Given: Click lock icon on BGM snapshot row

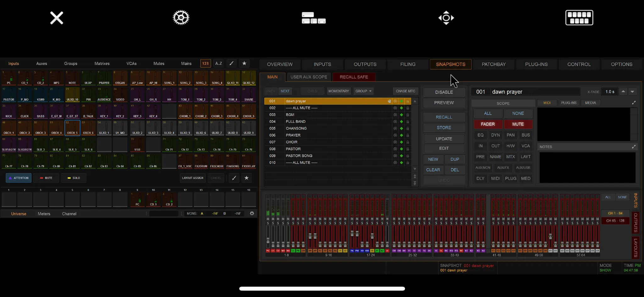Looking at the screenshot, I should coord(408,115).
